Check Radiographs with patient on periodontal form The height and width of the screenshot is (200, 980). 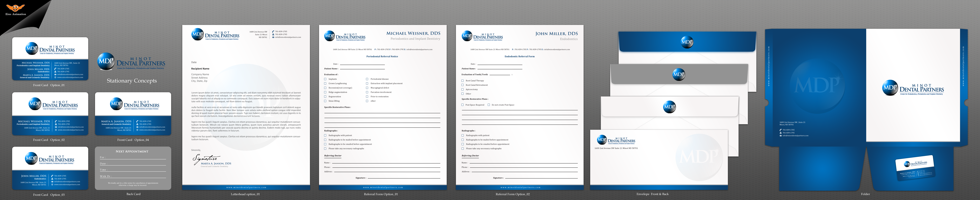tap(325, 135)
